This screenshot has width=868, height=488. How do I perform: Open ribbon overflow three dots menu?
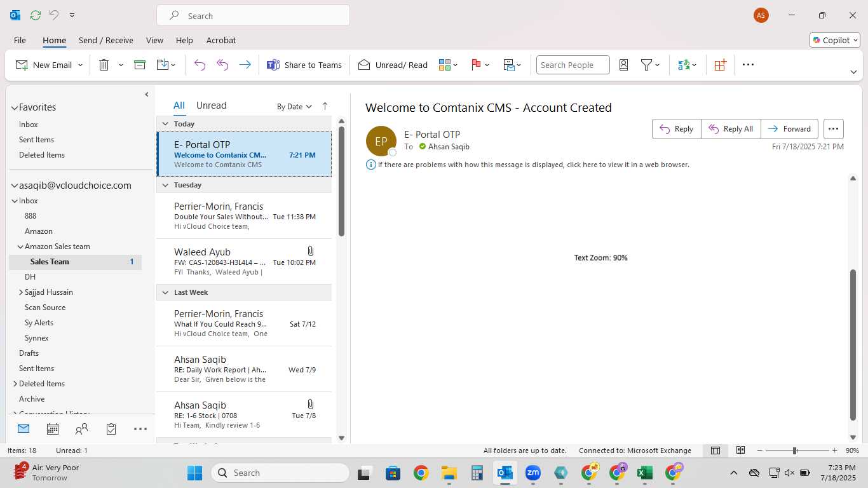(x=748, y=65)
